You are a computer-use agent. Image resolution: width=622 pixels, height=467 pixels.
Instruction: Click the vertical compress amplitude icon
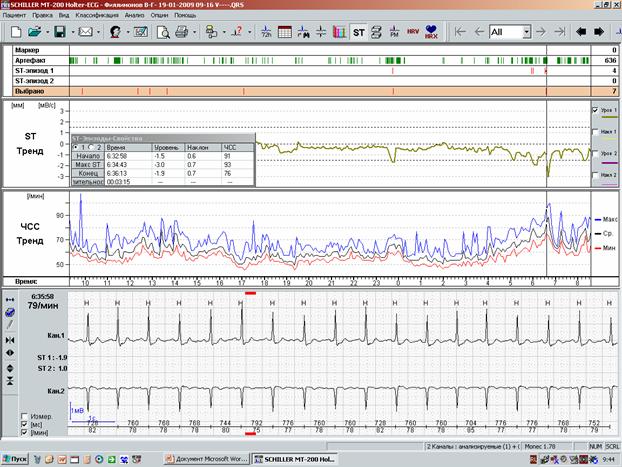pyautogui.click(x=10, y=381)
